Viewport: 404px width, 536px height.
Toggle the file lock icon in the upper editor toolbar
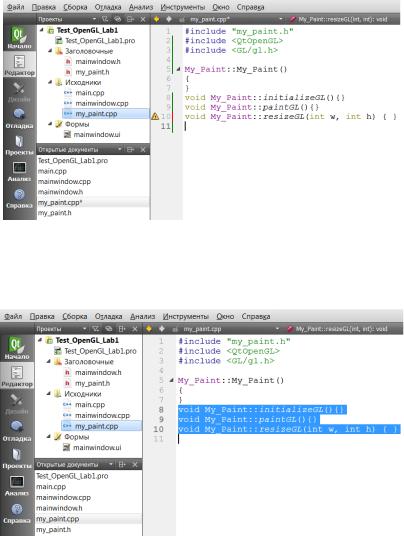click(182, 20)
